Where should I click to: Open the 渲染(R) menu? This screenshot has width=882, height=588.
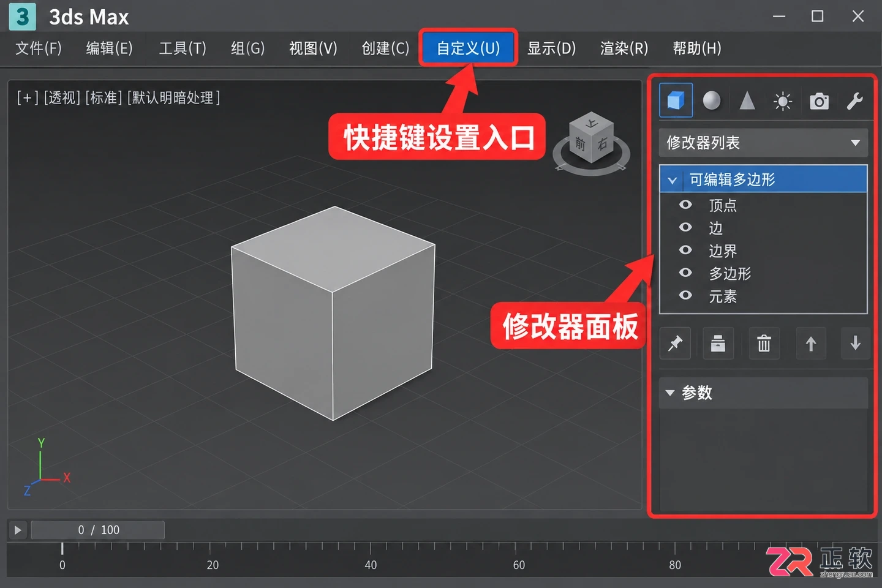[x=624, y=48]
